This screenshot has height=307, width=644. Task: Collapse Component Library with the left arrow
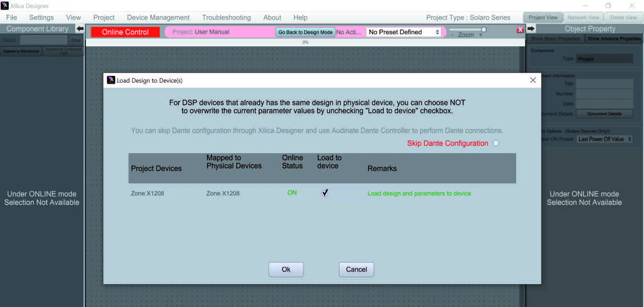[x=80, y=29]
